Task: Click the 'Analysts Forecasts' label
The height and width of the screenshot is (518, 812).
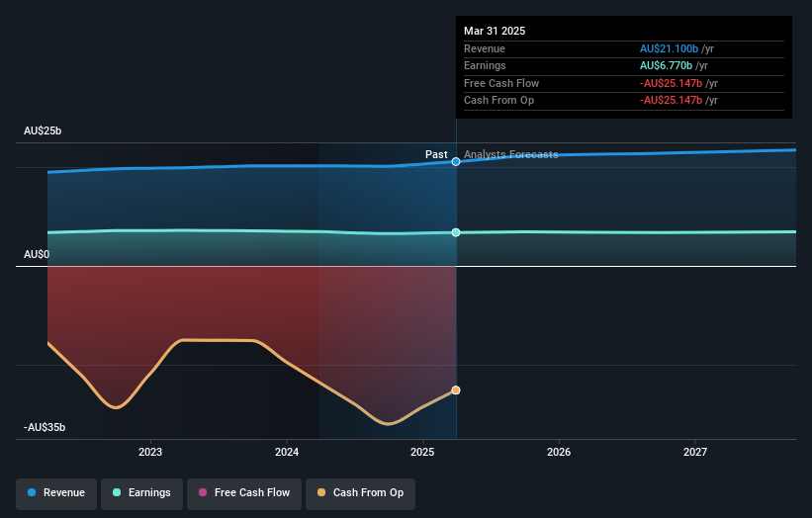Action: click(511, 154)
